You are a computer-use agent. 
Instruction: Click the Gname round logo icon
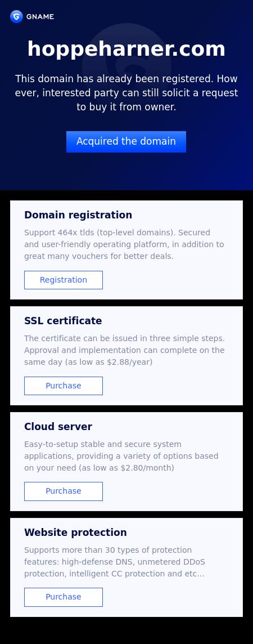point(16,16)
